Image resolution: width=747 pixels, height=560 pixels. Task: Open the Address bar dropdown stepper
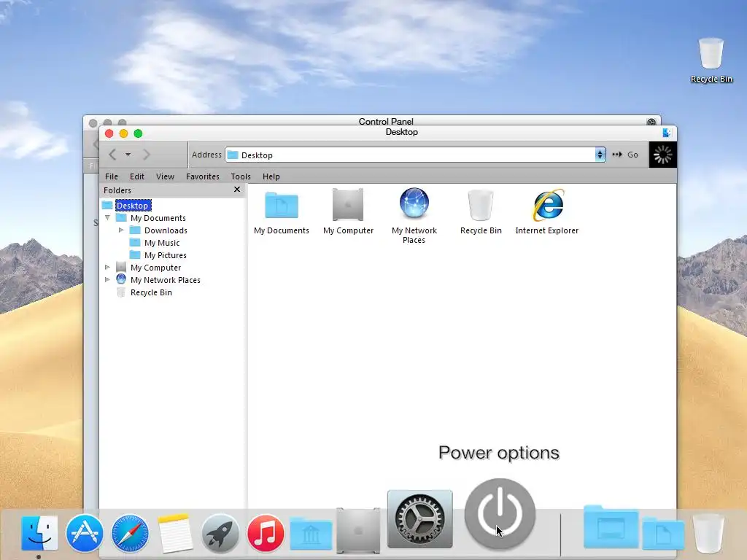pyautogui.click(x=600, y=155)
